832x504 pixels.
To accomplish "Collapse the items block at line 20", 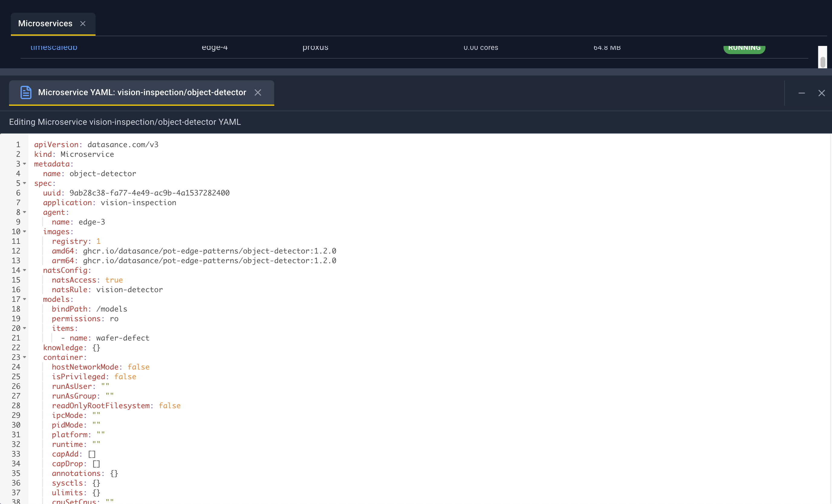I will (x=25, y=328).
